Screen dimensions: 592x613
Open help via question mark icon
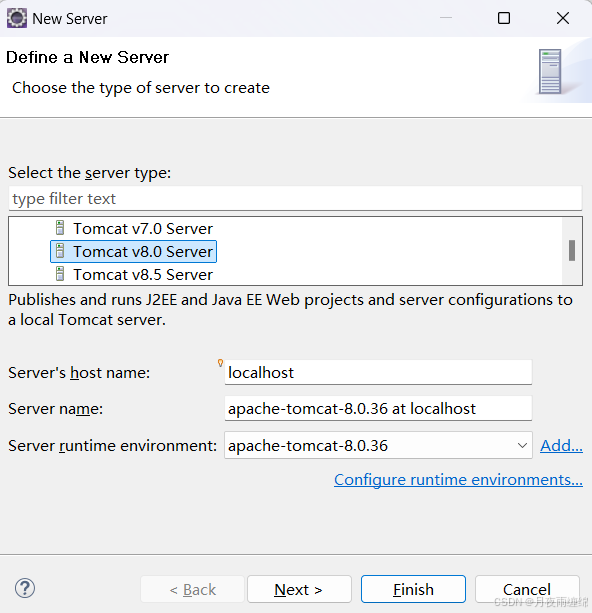click(25, 588)
